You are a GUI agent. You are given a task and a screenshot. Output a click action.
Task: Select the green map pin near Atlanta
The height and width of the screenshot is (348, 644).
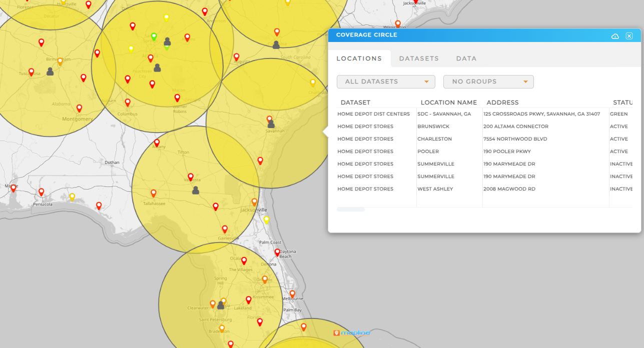(154, 36)
